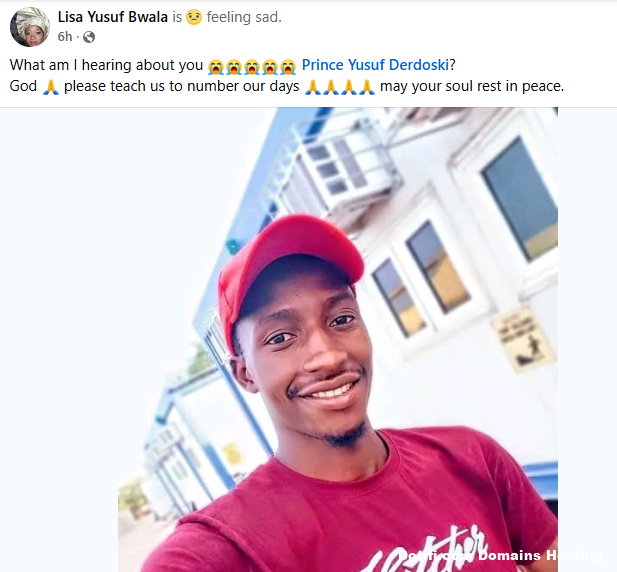
Task: Click 'may your soul rest in peace' text
Action: [472, 86]
